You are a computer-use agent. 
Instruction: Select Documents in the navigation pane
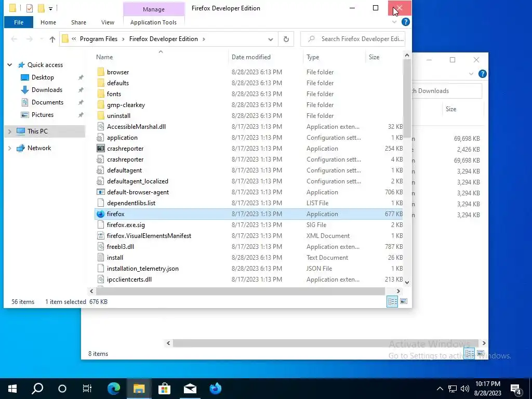pos(47,102)
